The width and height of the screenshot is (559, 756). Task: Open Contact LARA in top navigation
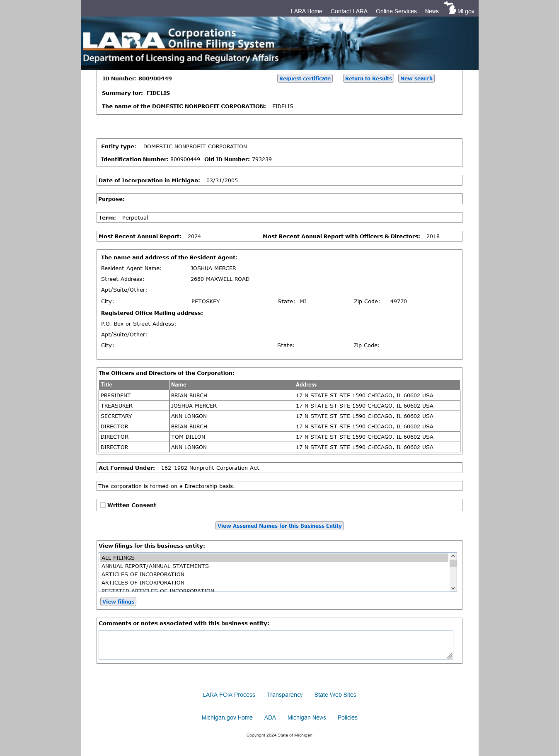pos(349,11)
